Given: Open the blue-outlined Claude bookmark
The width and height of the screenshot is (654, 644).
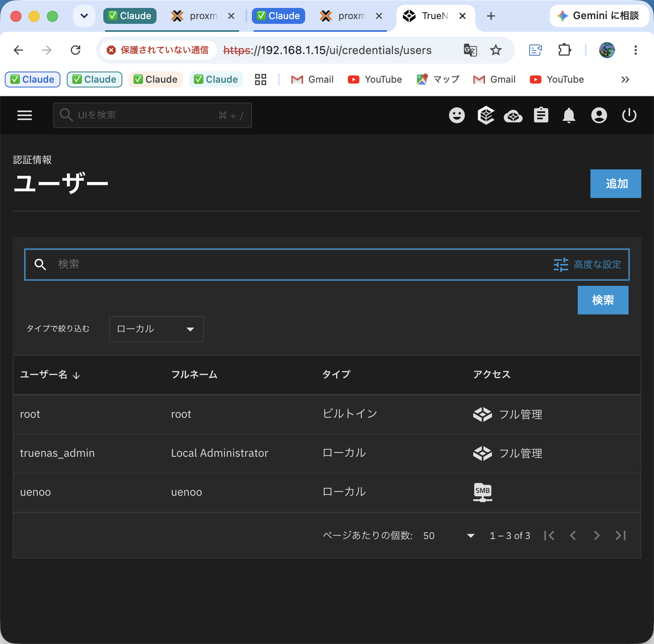Looking at the screenshot, I should 33,80.
